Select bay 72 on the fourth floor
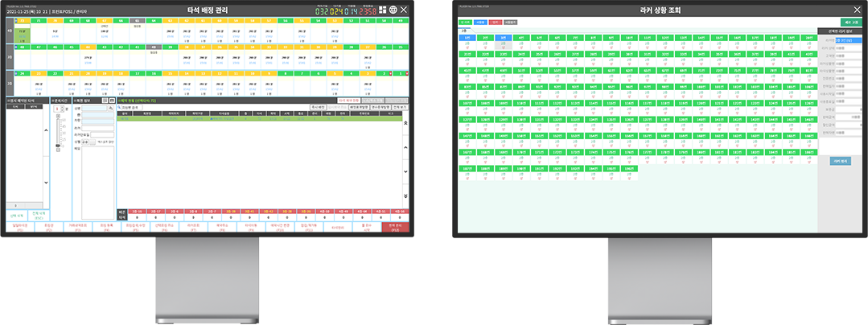 pos(23,21)
